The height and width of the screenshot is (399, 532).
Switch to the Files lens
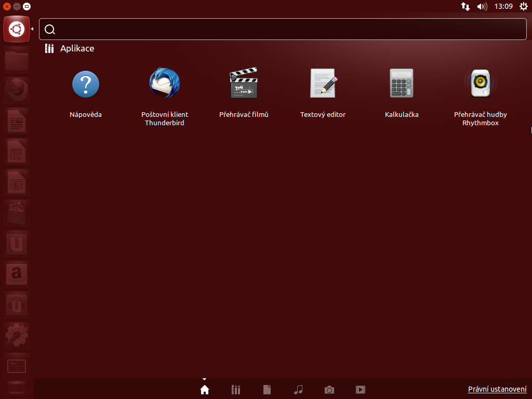267,390
